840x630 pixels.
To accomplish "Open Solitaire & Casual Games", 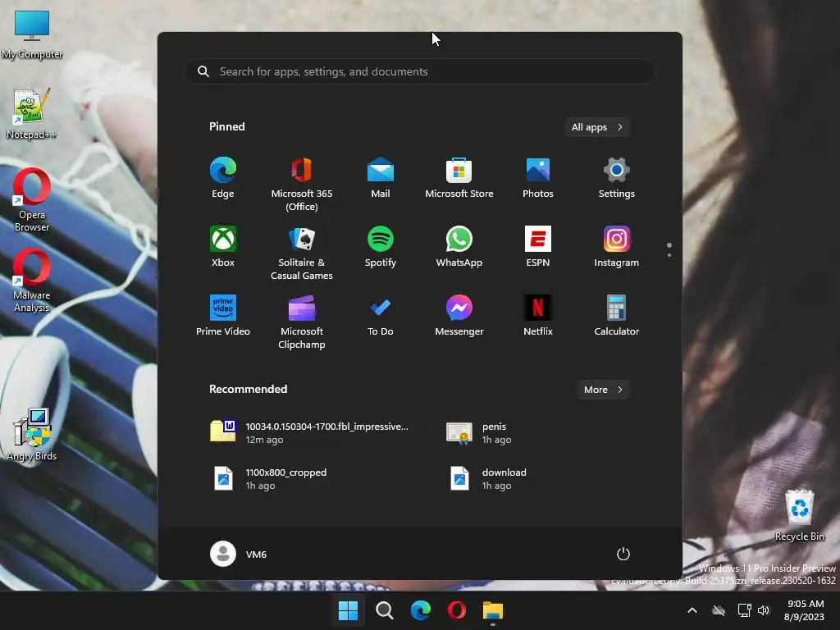I will (x=302, y=253).
